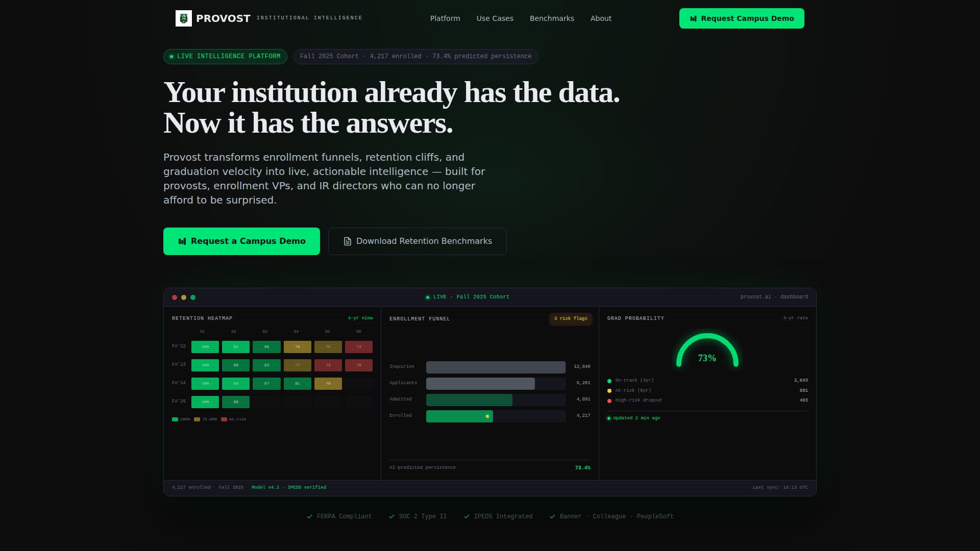Image resolution: width=980 pixels, height=551 pixels.
Task: Click Last sync: 14:13 UTC status text
Action: [x=780, y=488]
